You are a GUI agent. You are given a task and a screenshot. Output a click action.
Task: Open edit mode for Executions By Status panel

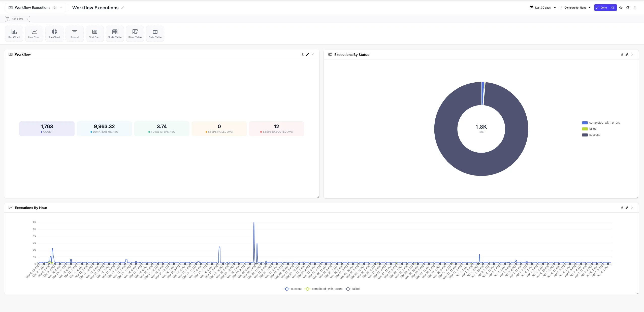point(627,54)
